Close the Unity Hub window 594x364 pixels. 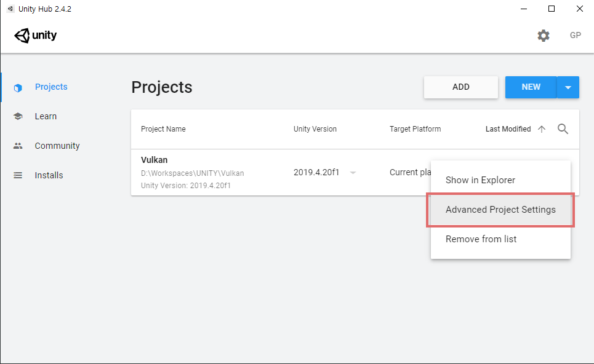pyautogui.click(x=580, y=9)
